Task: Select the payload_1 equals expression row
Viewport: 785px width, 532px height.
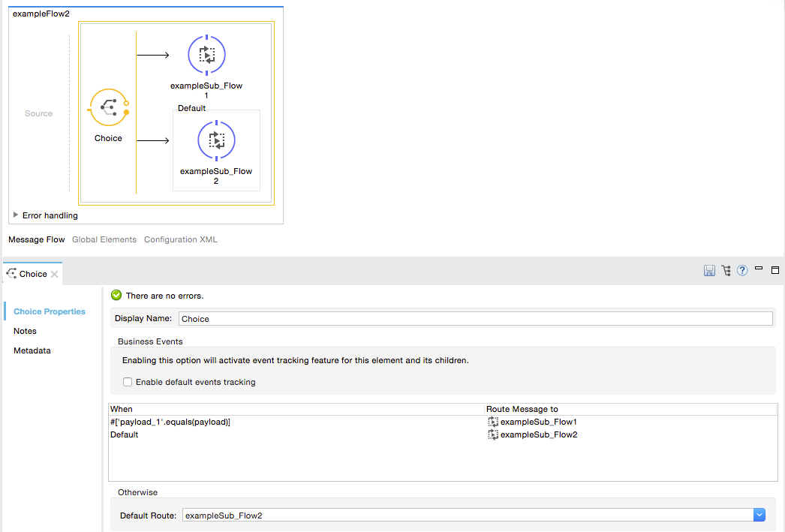Action: (170, 422)
